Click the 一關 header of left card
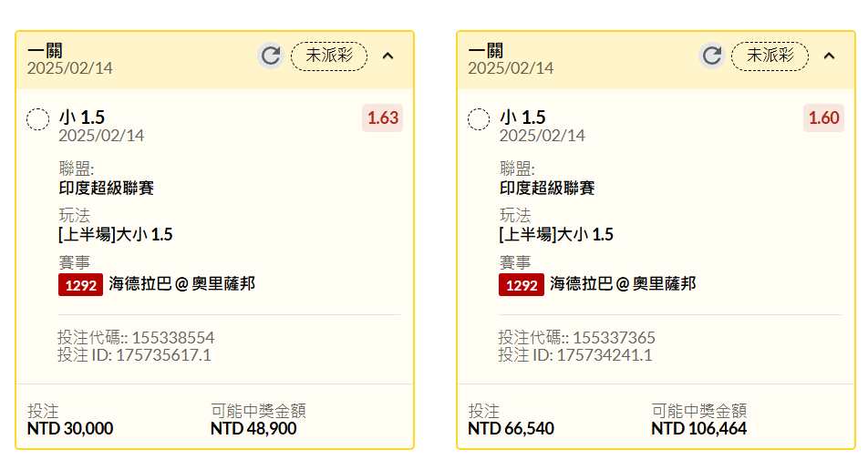 click(x=45, y=51)
